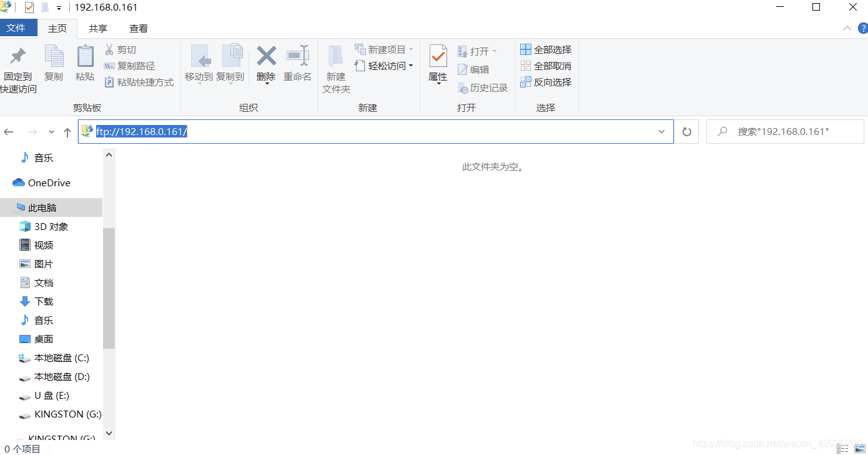Click the 全部选择 (Select all) icon

545,49
